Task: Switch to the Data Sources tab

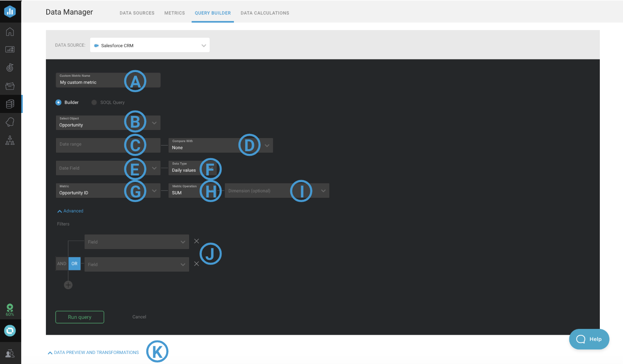Action: 137,13
